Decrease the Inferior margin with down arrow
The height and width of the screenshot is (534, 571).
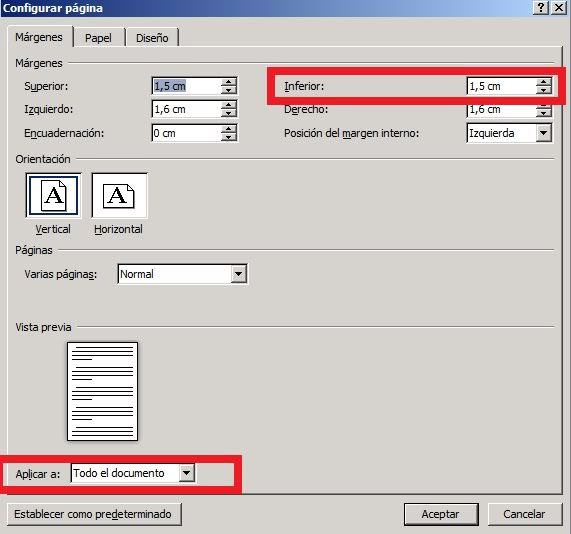point(543,90)
